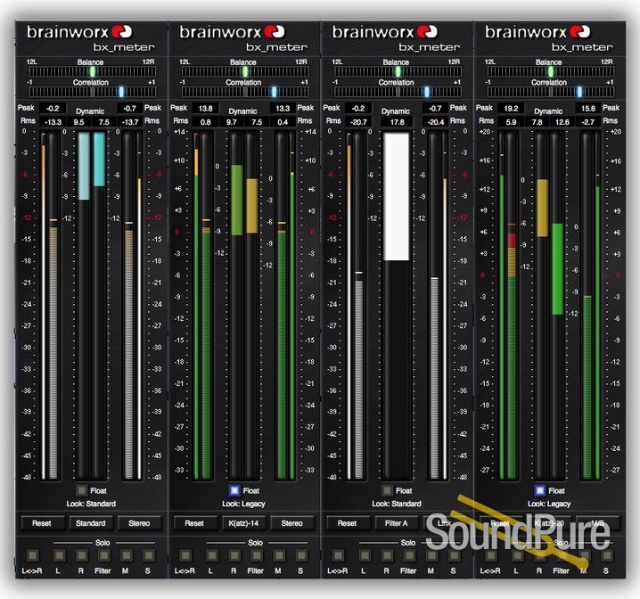
Task: Disable Float checkbox in the K(atz)-20 meter
Action: coord(540,490)
